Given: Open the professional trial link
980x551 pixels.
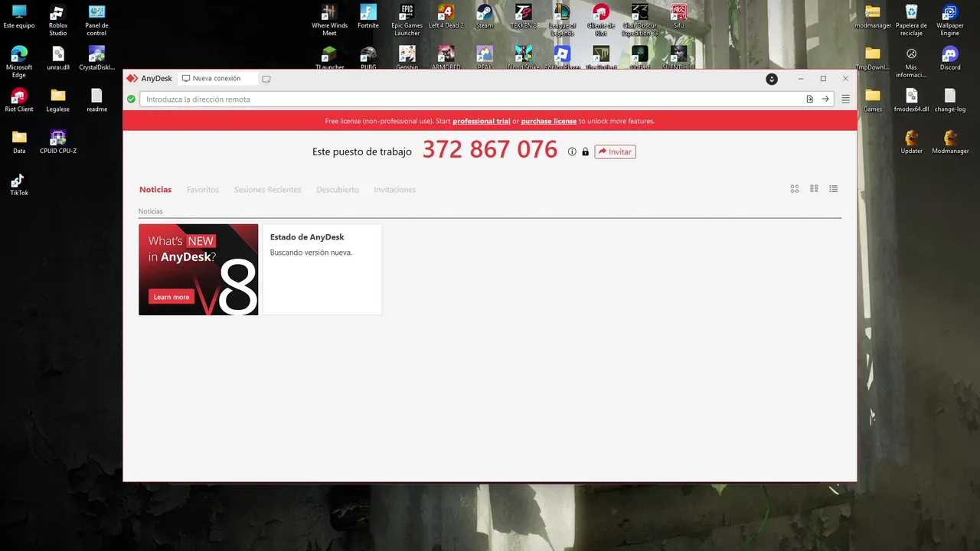Looking at the screenshot, I should click(x=481, y=121).
